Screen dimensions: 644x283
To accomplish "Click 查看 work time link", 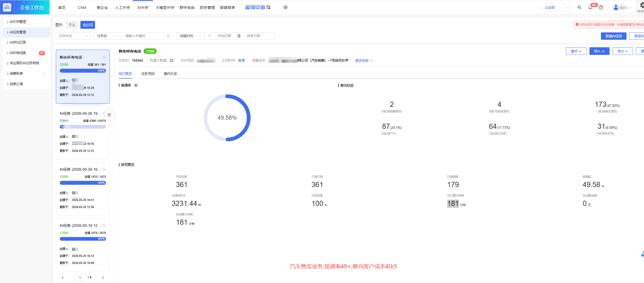I will (241, 60).
